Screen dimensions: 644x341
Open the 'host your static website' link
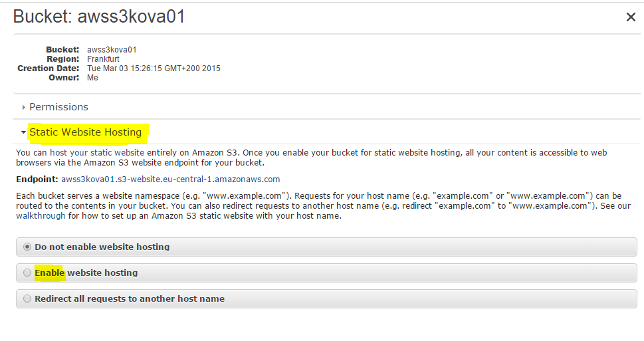click(x=97, y=153)
